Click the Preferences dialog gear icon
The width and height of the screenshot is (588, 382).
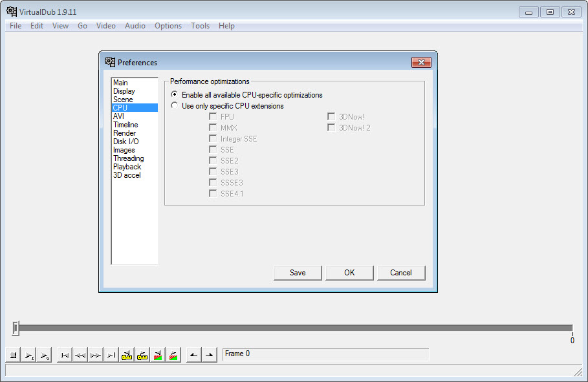(110, 62)
